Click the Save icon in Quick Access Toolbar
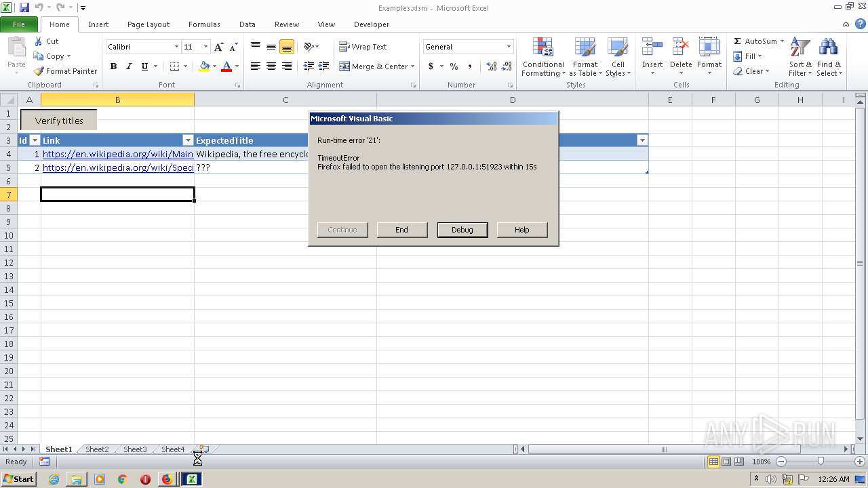This screenshot has height=488, width=868. 24,7
